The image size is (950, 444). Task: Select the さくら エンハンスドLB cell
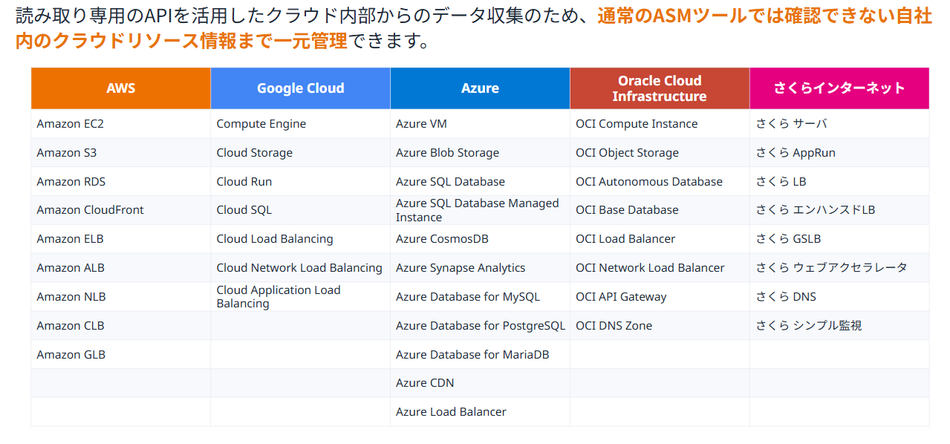pyautogui.click(x=839, y=210)
